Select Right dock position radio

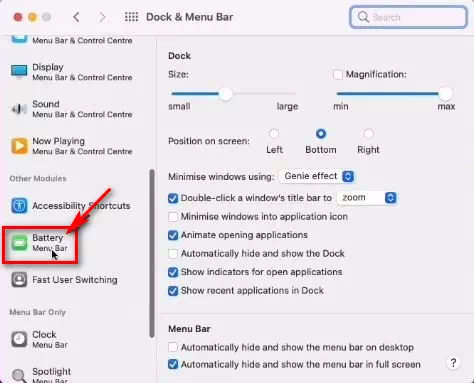pyautogui.click(x=368, y=134)
